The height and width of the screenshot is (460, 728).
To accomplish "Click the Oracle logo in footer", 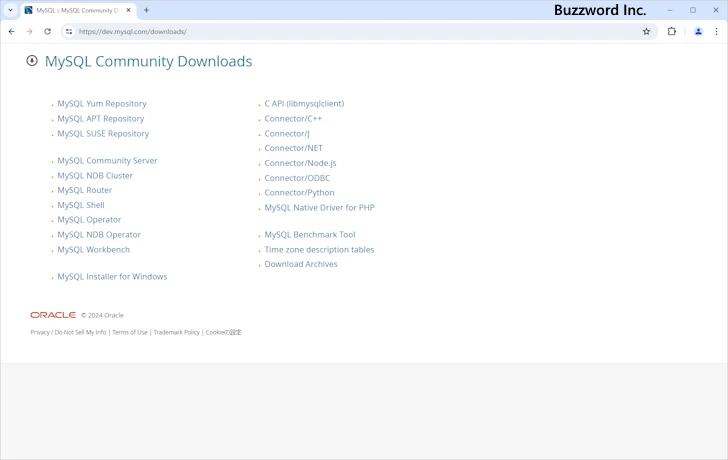I will tap(53, 315).
